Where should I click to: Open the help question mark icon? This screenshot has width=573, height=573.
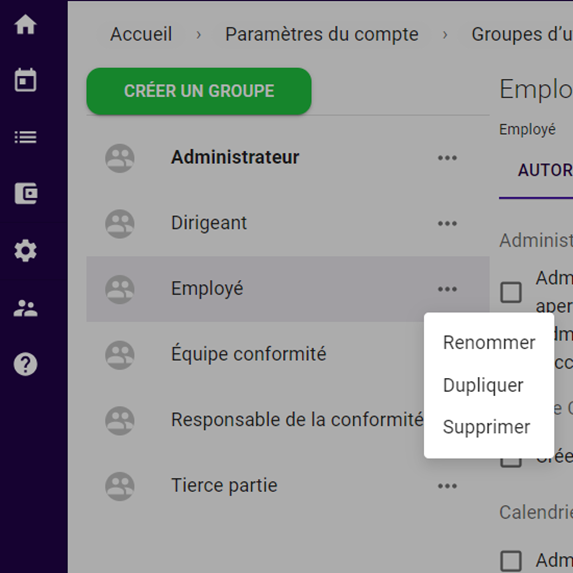tap(25, 364)
